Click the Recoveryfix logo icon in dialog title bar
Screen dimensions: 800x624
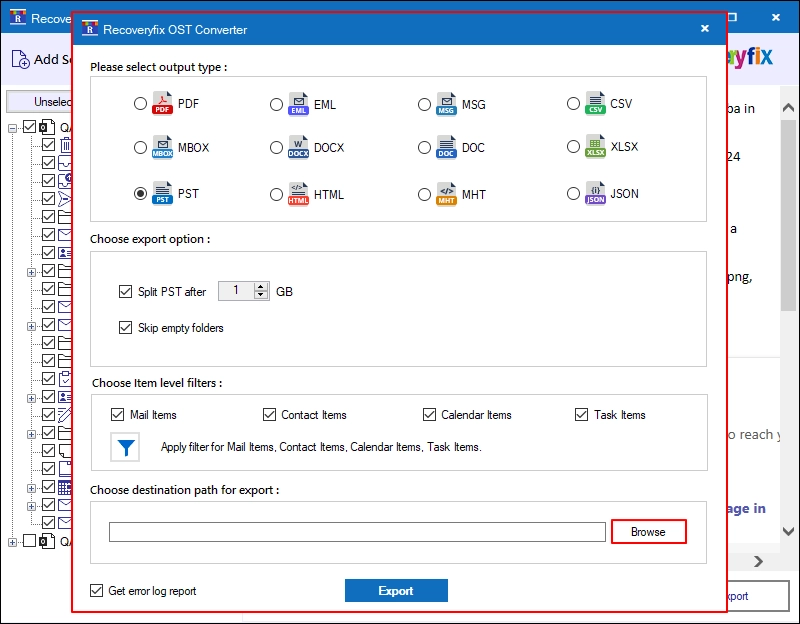pyautogui.click(x=90, y=28)
